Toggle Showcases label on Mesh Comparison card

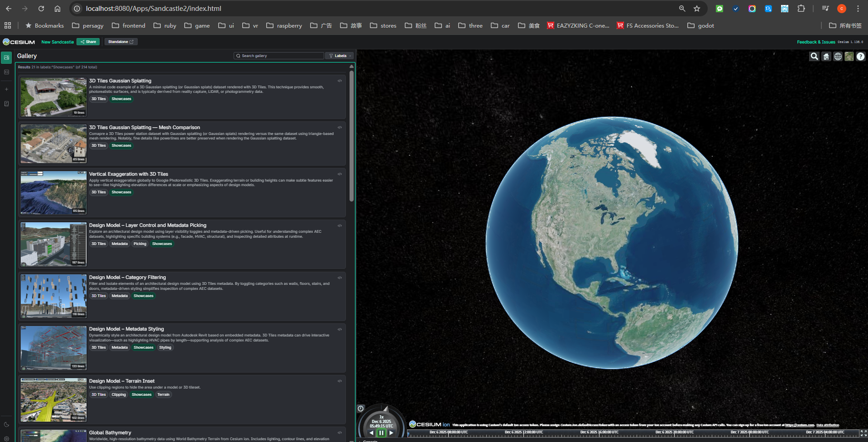coord(121,146)
